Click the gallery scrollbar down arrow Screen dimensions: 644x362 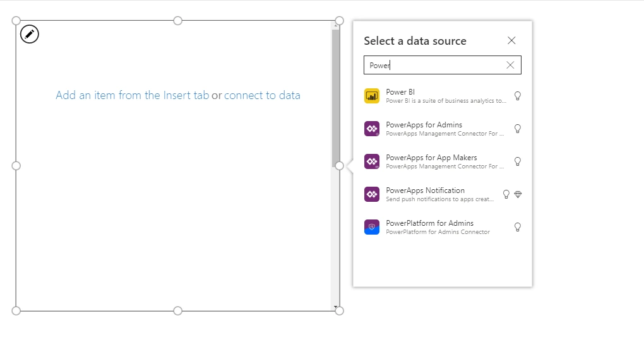[335, 307]
